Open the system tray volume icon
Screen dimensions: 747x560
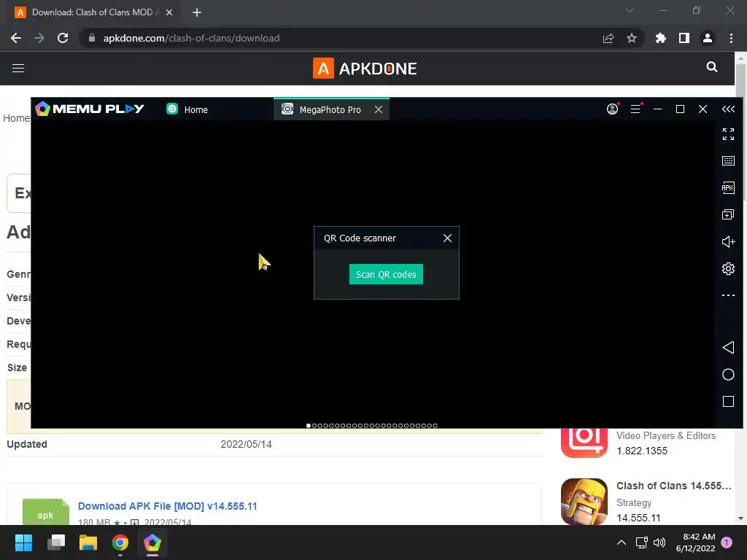click(x=659, y=542)
